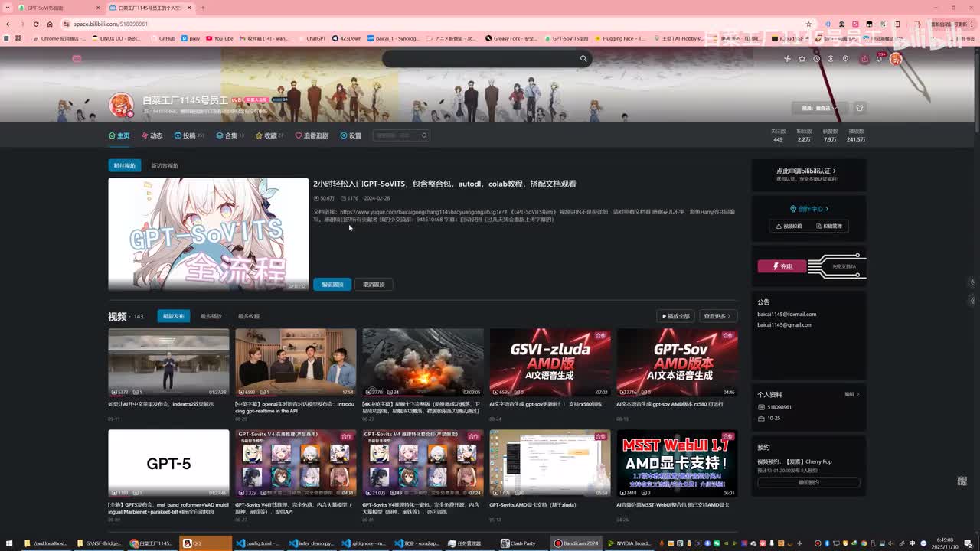
Task: Select the 新访客视角 new visitor view tab
Action: pos(165,165)
